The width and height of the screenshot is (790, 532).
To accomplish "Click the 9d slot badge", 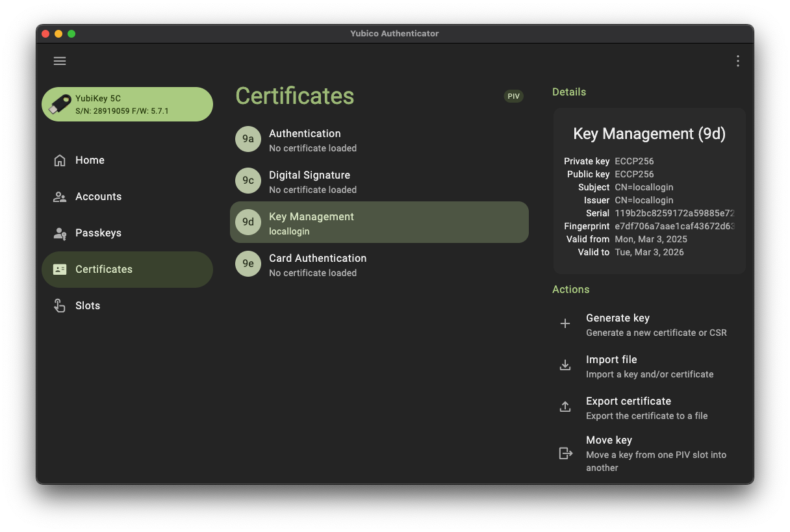I will click(x=248, y=222).
